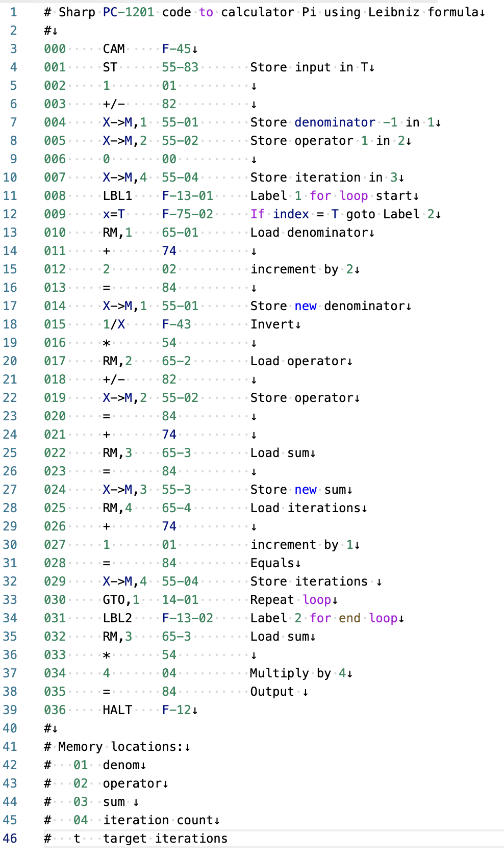The image size is (504, 860).
Task: Click '65-2' keycode on line 20
Action: [177, 361]
